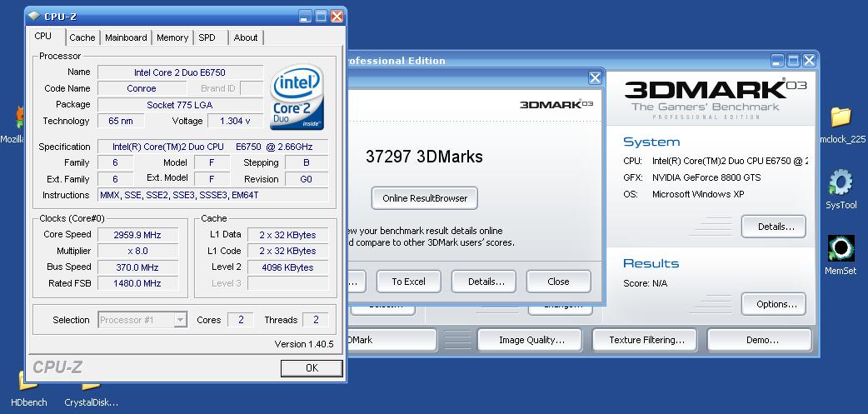Image resolution: width=868 pixels, height=414 pixels.
Task: Click the Score: N/A text
Action: click(x=645, y=283)
